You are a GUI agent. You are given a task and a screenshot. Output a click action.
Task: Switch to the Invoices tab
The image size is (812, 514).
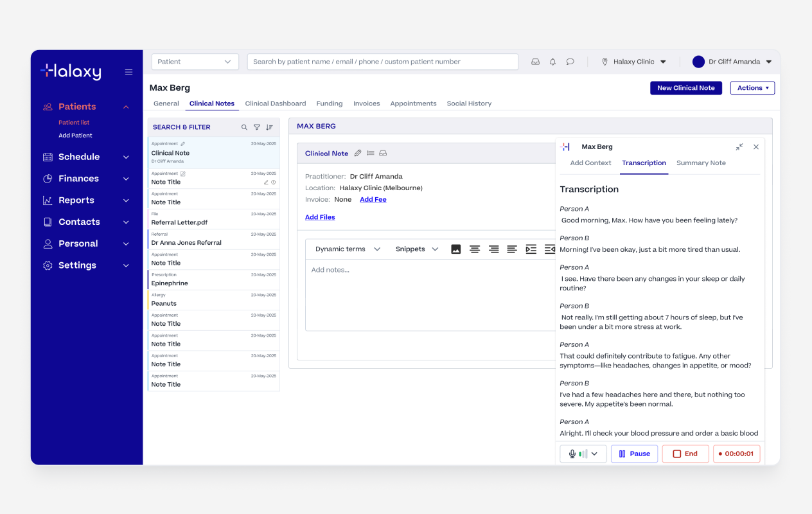(x=367, y=103)
